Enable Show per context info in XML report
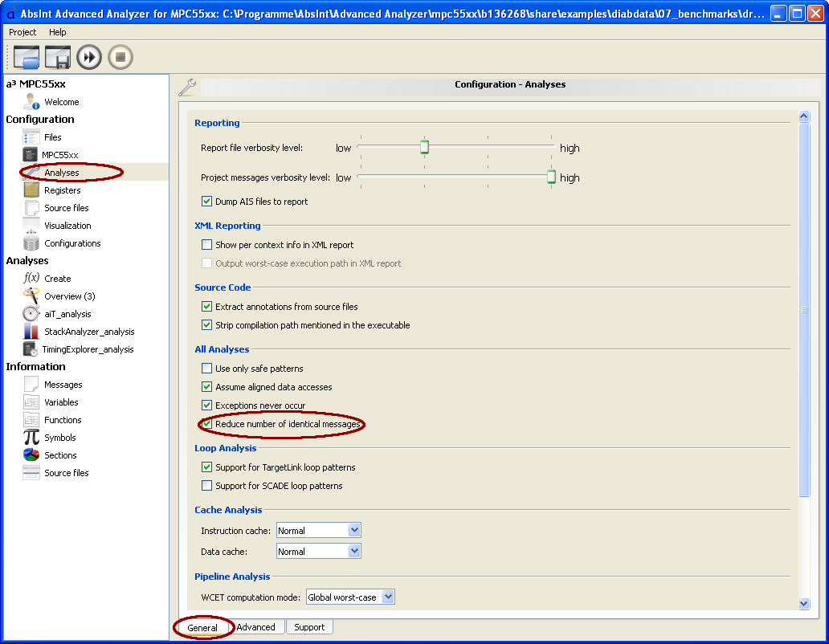The height and width of the screenshot is (644, 829). pos(206,245)
